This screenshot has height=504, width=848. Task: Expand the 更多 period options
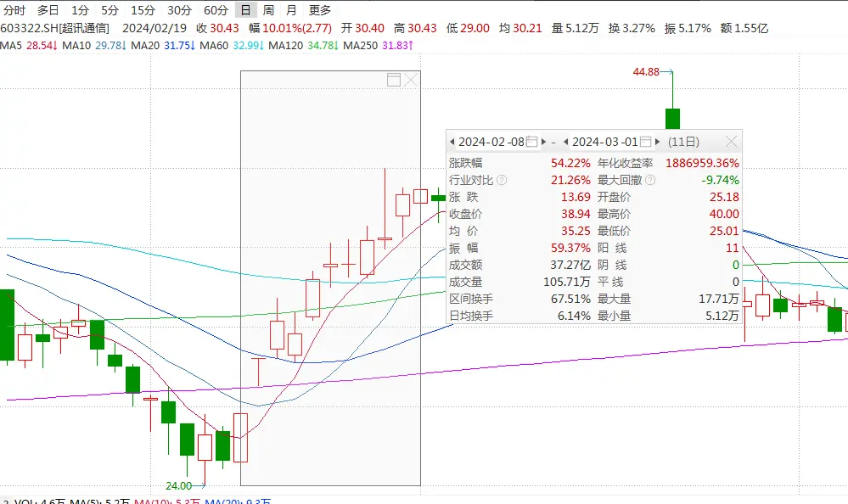(x=320, y=10)
